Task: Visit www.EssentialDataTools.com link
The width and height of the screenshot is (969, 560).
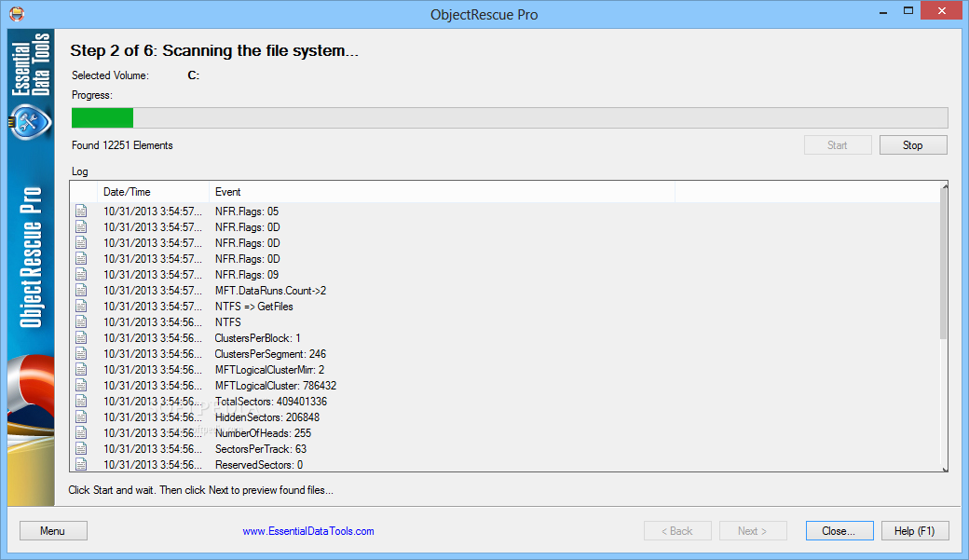Action: [307, 531]
